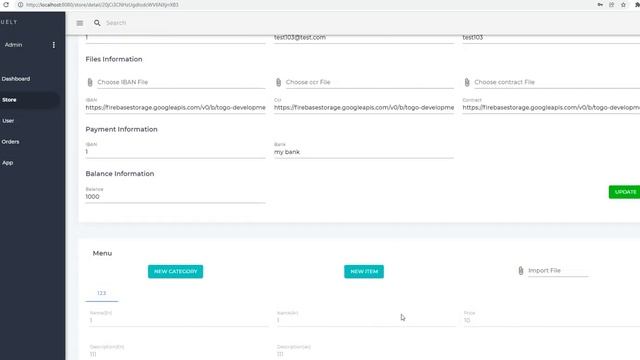Click the NEW CATEGORY button
The width and height of the screenshot is (640, 360).
pyautogui.click(x=176, y=271)
